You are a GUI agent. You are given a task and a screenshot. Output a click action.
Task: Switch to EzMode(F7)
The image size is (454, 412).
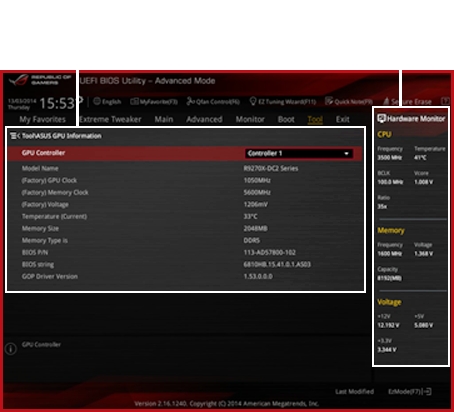(410, 392)
